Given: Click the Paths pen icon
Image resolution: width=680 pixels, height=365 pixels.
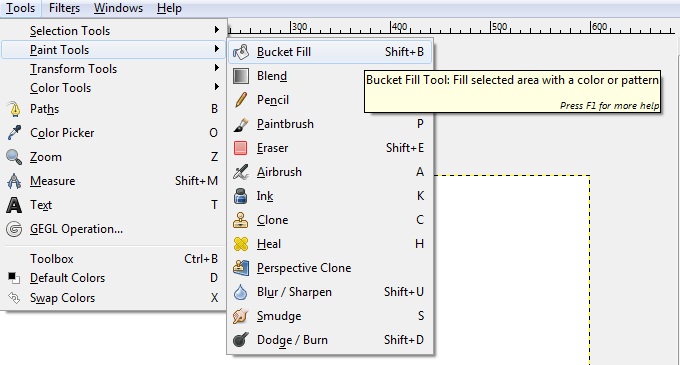Looking at the screenshot, I should pyautogui.click(x=15, y=109).
